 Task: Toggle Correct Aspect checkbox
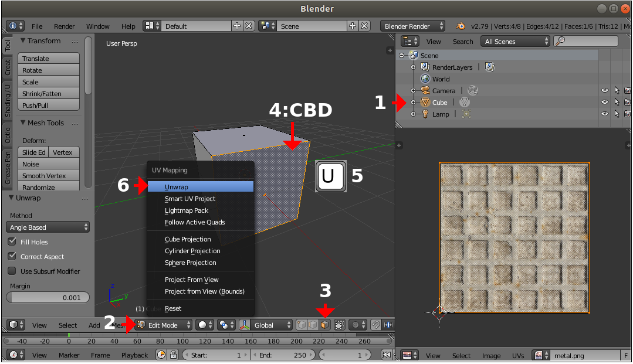pos(12,256)
